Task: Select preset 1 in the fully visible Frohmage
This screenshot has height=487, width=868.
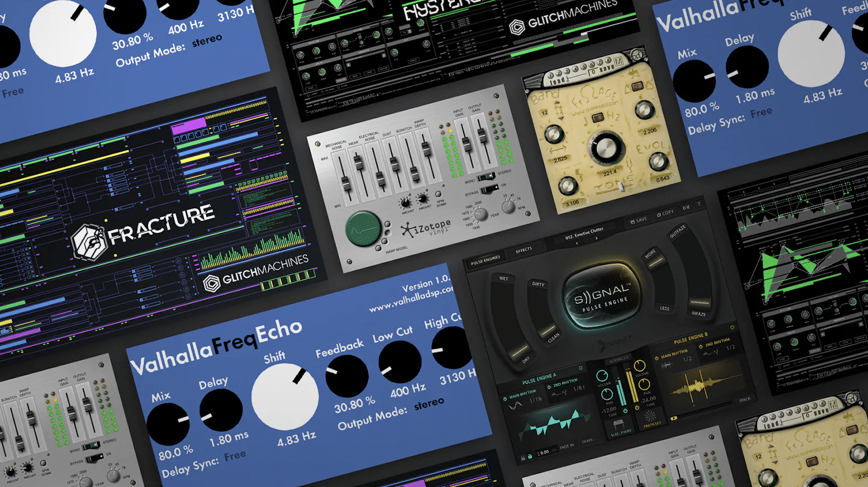Action: coord(551,75)
